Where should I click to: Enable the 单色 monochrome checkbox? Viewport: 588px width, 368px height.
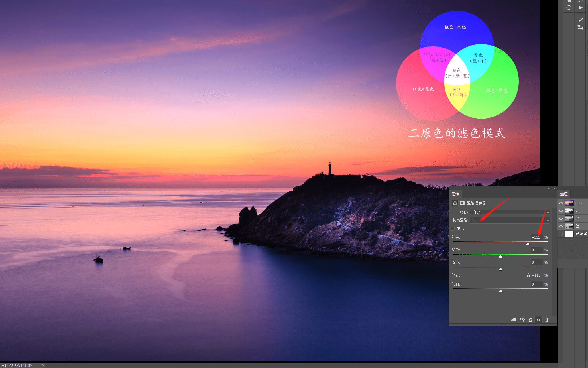[453, 229]
